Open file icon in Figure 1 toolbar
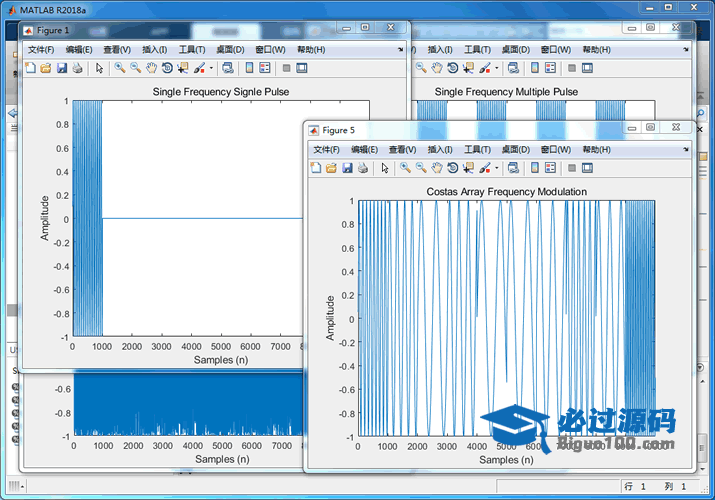Screen dimensions: 715x500 click(x=46, y=68)
